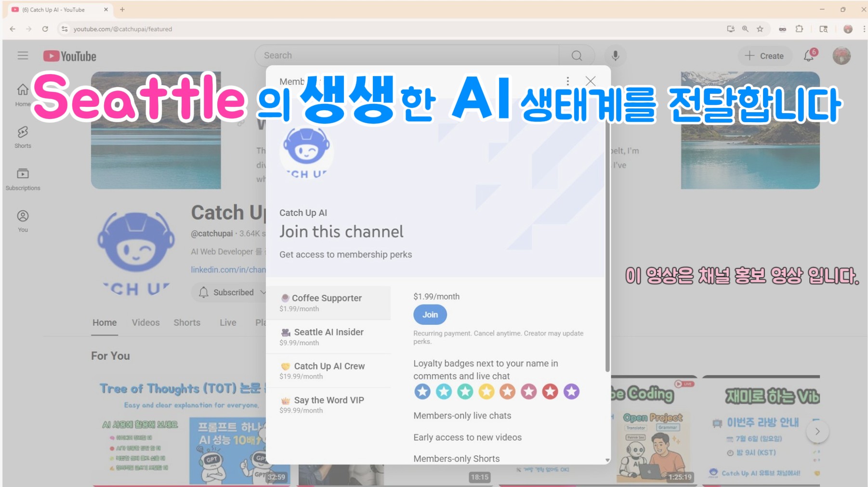Open browser zoom magnifier icon

[x=745, y=29]
